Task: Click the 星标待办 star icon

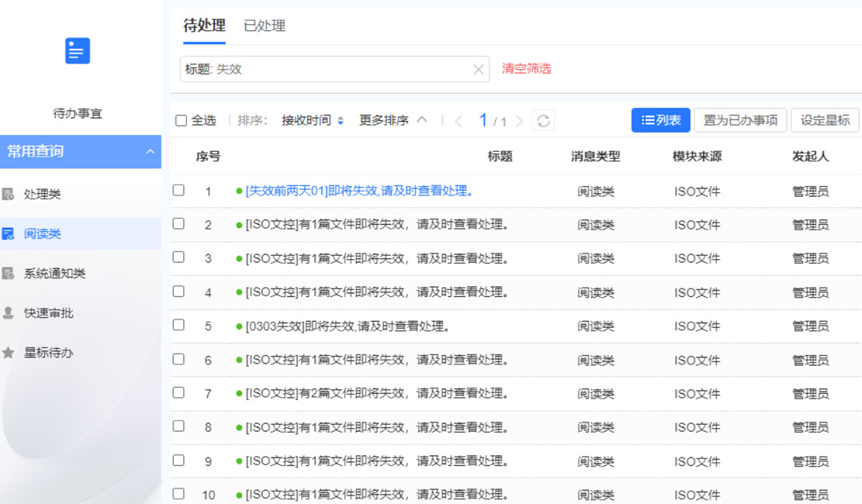Action: coord(9,353)
